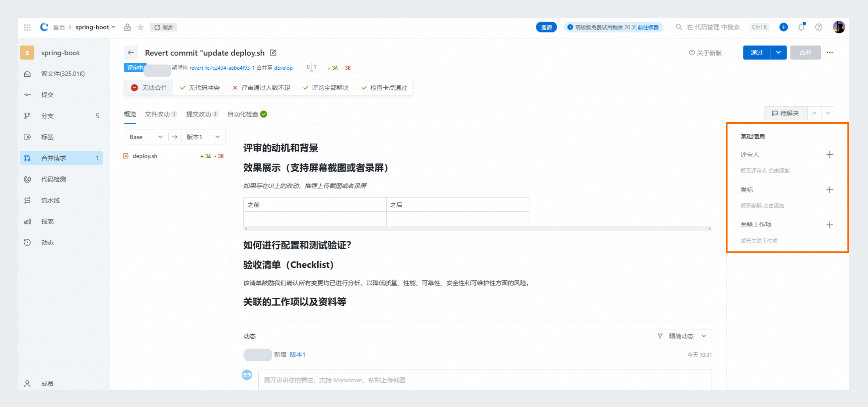Click 暂无评审人 点击添加 text
The width and height of the screenshot is (868, 407).
[765, 171]
